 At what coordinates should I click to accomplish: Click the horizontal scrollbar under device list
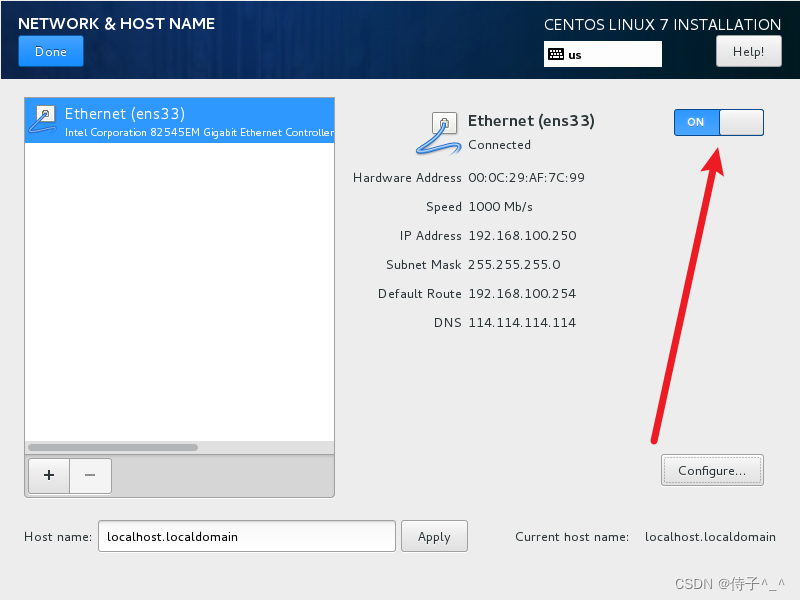click(x=113, y=447)
